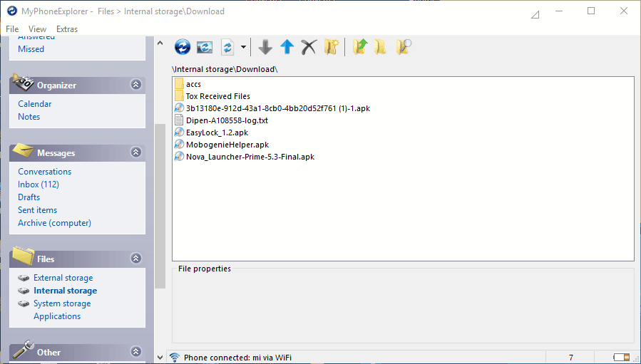The image size is (641, 364).
Task: Select Dipen-A108558-log.txt file
Action: point(227,120)
